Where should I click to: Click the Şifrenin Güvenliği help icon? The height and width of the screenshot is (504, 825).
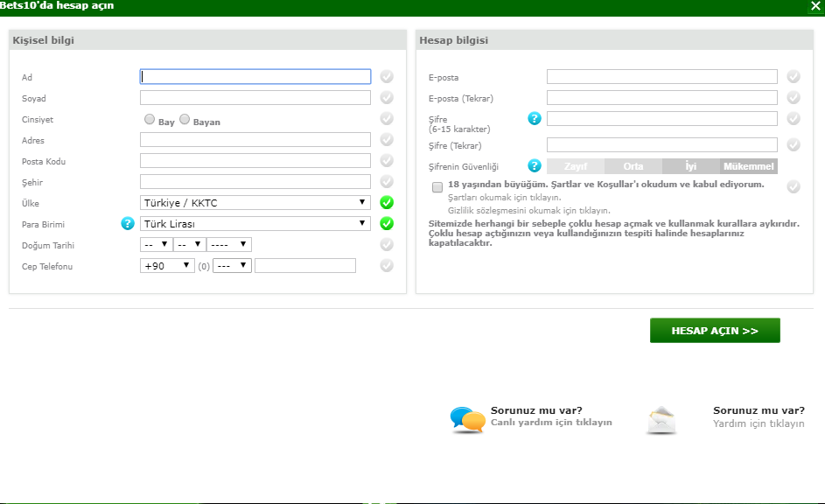(x=534, y=165)
